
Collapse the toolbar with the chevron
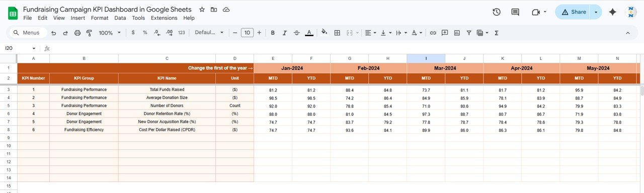(x=627, y=33)
